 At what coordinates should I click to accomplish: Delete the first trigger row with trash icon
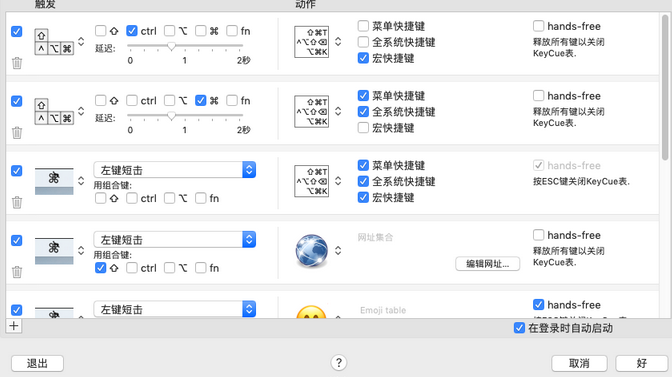tap(17, 63)
